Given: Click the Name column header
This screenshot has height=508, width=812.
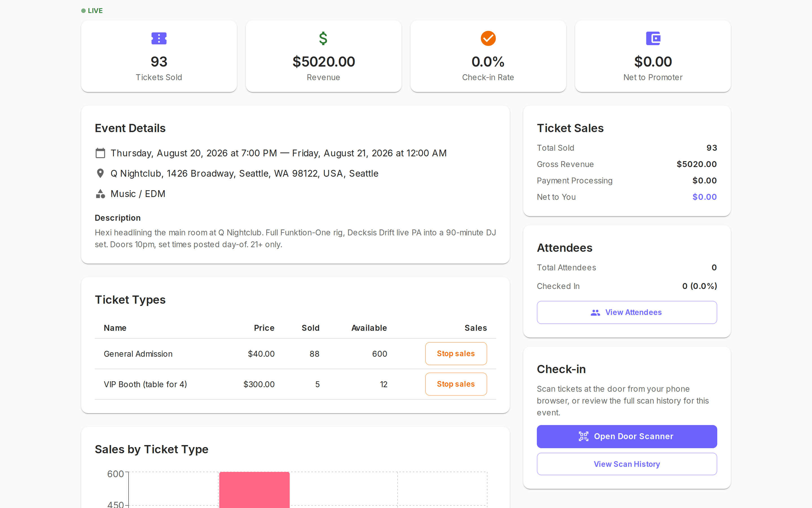Looking at the screenshot, I should [x=115, y=328].
